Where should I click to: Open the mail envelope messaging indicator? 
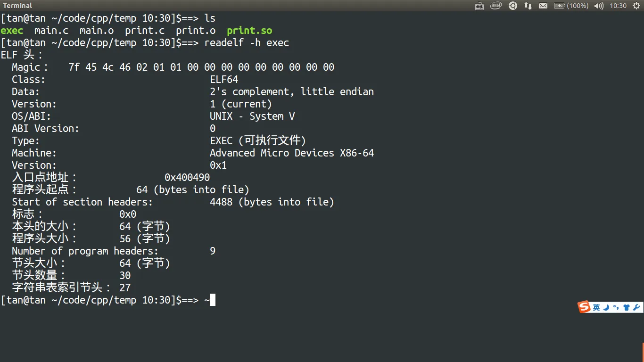pos(543,6)
